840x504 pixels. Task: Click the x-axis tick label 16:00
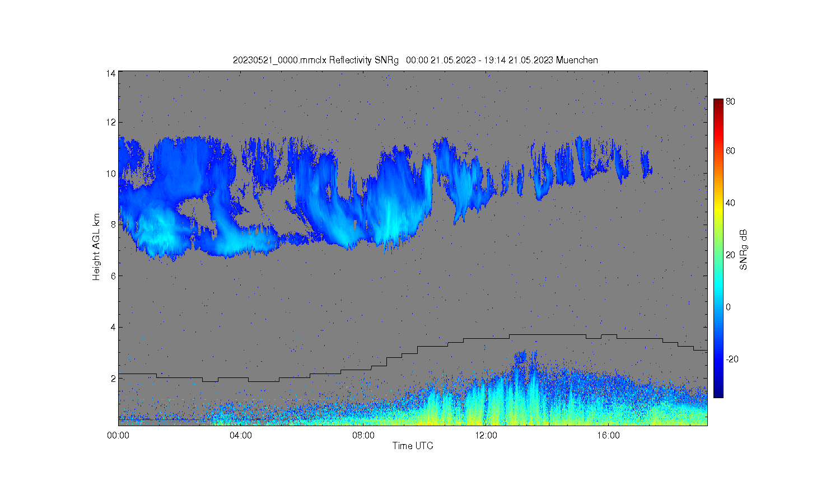pos(608,435)
